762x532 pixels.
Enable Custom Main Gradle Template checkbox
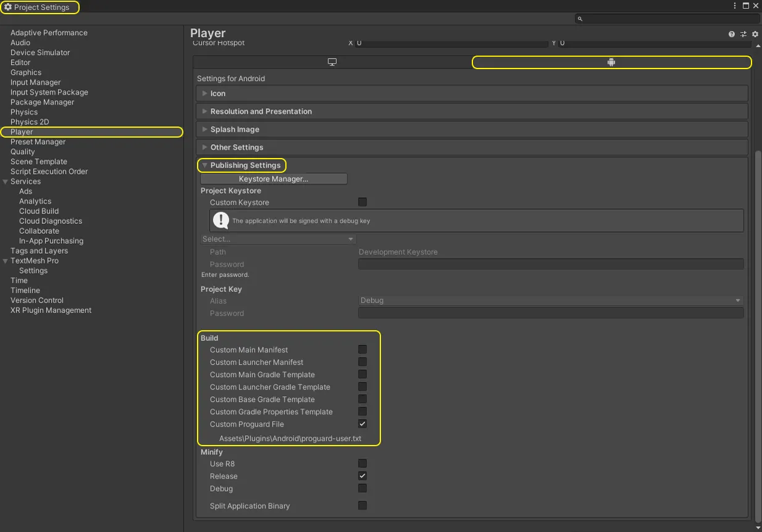pos(362,374)
